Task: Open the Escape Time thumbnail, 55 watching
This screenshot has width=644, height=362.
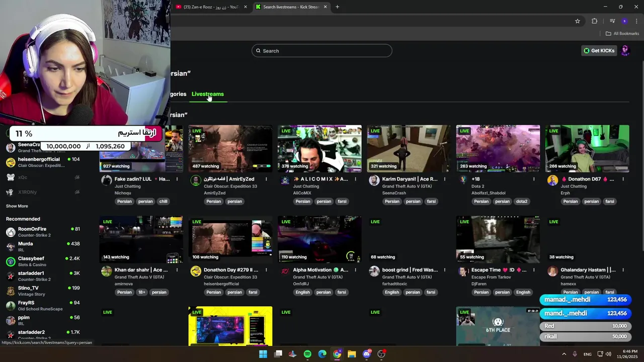Action: point(498,239)
